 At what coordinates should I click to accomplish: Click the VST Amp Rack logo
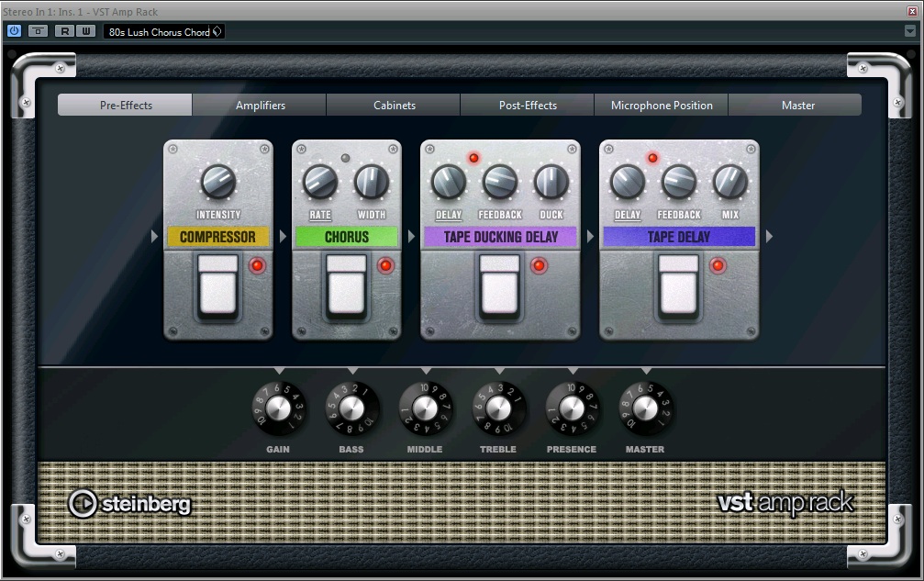(x=785, y=503)
